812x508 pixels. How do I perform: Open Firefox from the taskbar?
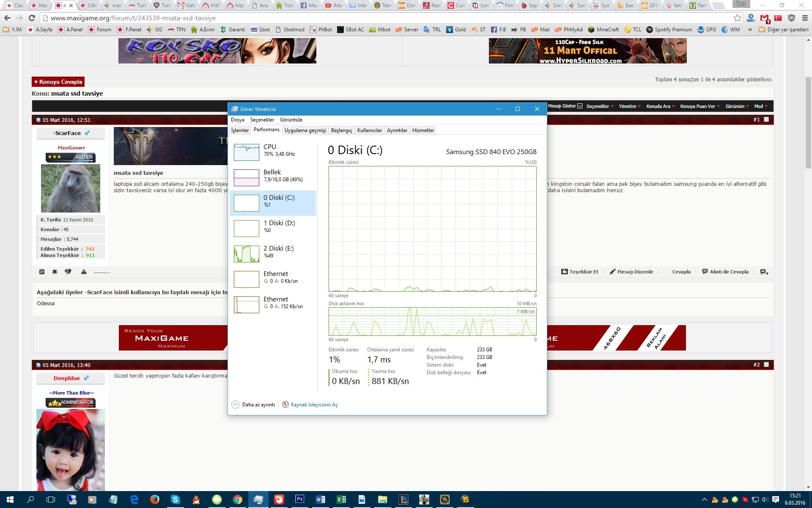coord(154,500)
